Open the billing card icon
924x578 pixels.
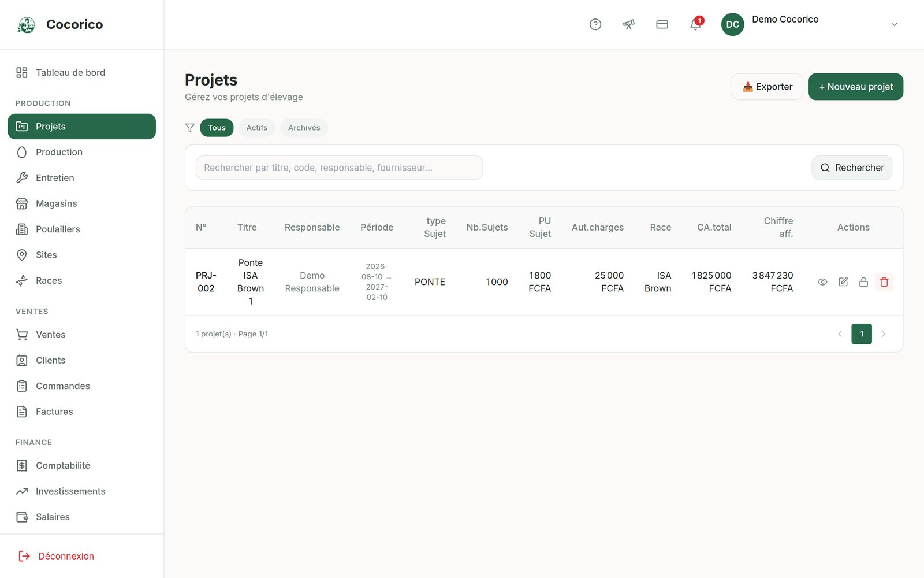click(662, 24)
